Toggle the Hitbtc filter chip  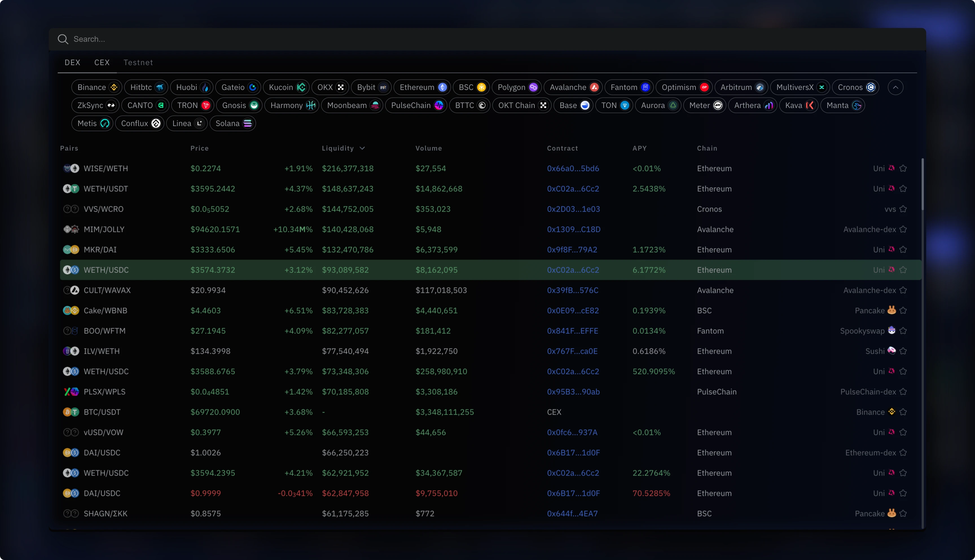(x=146, y=87)
